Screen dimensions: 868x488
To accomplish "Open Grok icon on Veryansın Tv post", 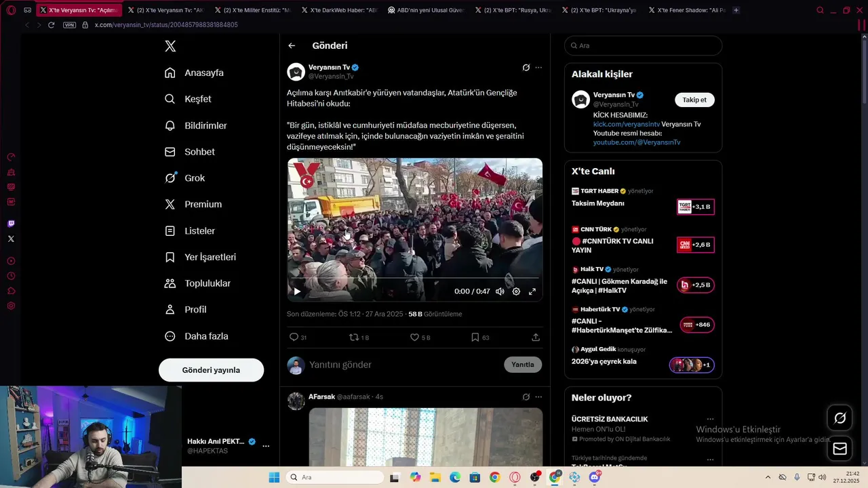I will click(x=526, y=68).
